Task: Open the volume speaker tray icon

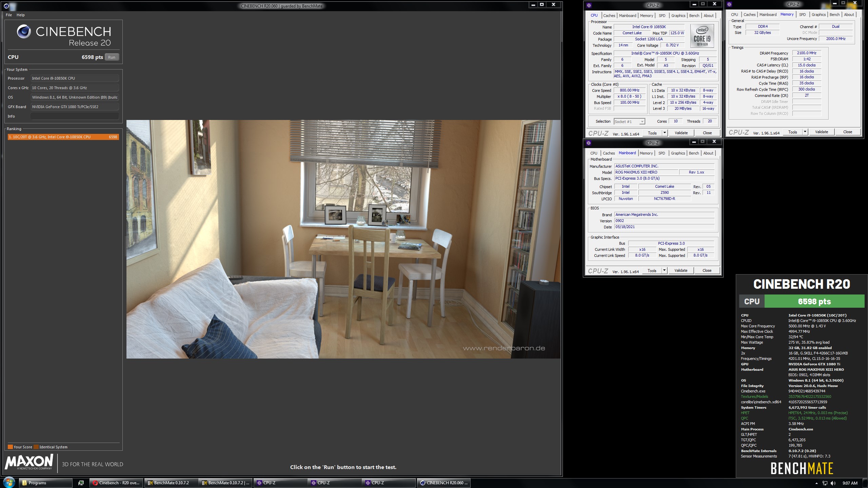Action: tap(833, 483)
